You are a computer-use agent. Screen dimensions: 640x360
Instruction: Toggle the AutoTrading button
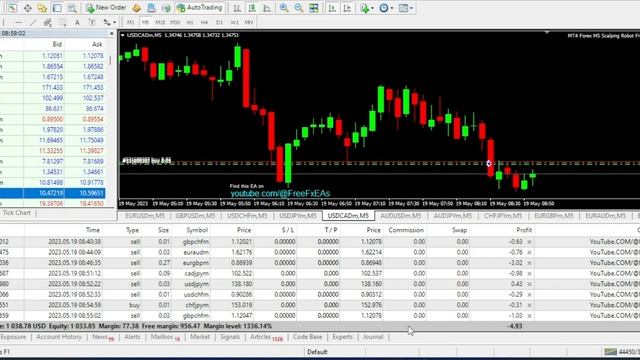tap(199, 8)
